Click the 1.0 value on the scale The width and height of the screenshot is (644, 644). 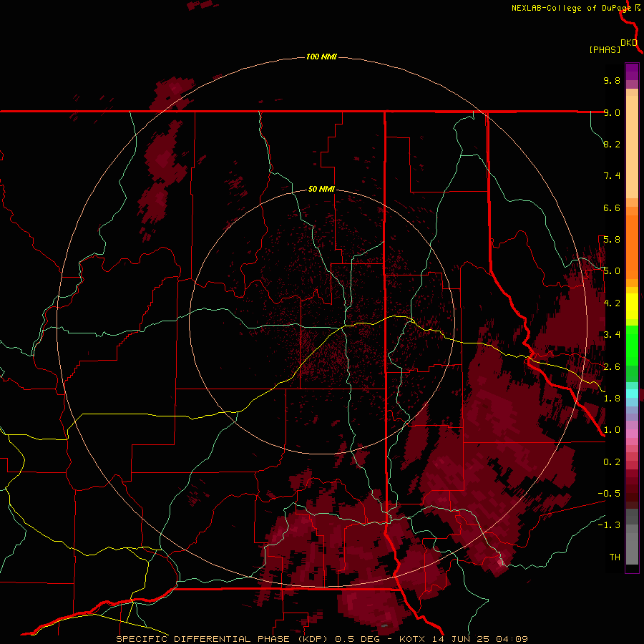point(612,430)
